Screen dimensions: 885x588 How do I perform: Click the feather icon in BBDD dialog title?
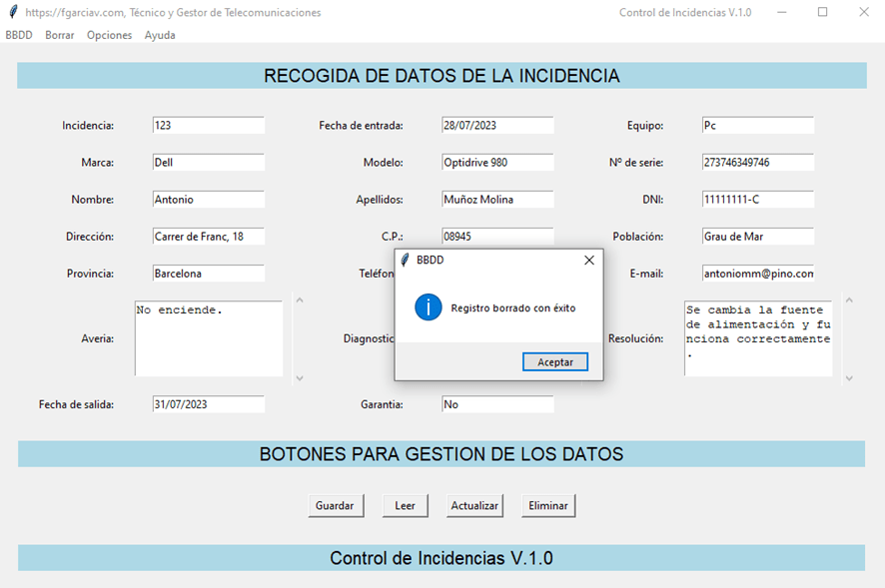[405, 260]
